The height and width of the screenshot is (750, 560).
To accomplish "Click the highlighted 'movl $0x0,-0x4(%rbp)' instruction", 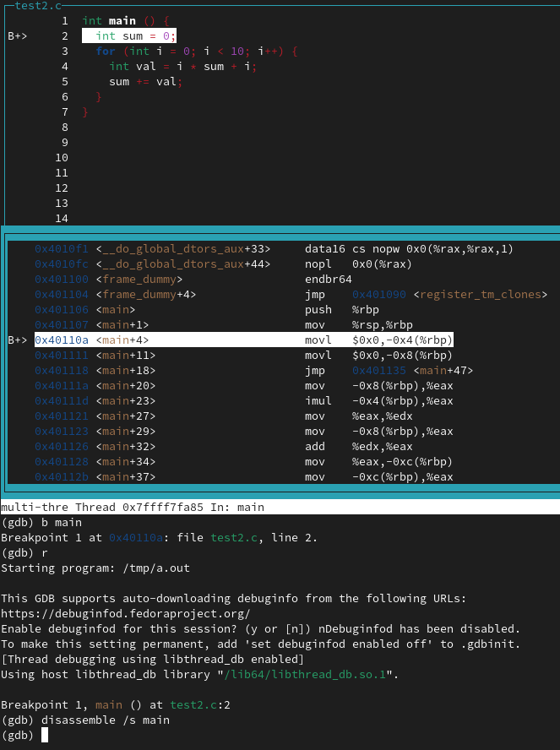I will pos(378,340).
